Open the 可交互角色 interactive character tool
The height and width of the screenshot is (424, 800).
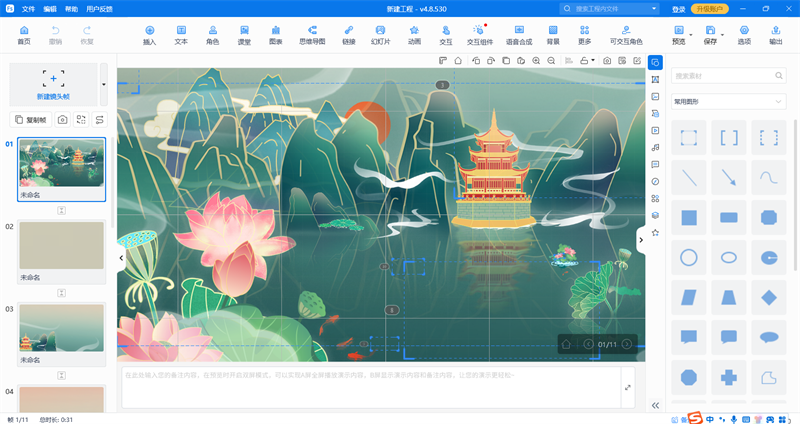[626, 35]
